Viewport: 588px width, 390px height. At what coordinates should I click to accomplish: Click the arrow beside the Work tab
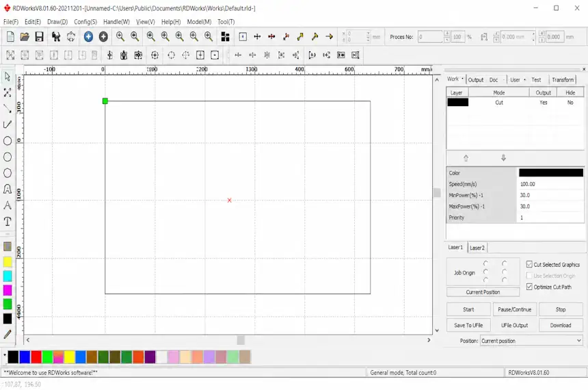click(462, 79)
